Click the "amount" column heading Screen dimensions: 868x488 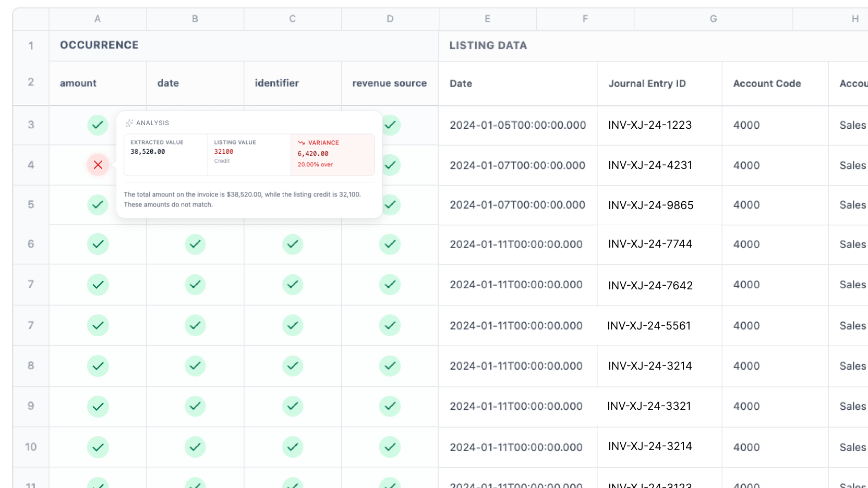78,83
